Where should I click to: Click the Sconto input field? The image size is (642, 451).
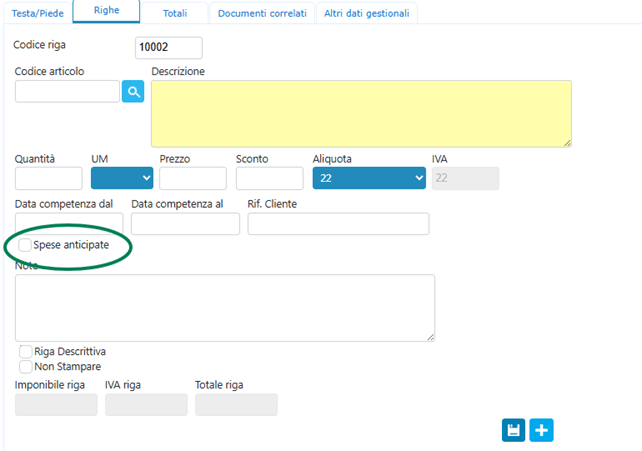(x=269, y=178)
